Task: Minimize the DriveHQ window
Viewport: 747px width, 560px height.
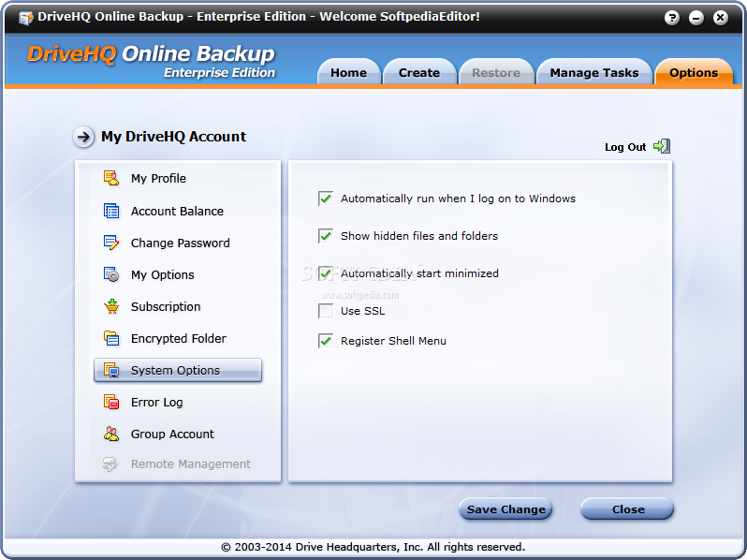Action: [x=696, y=18]
